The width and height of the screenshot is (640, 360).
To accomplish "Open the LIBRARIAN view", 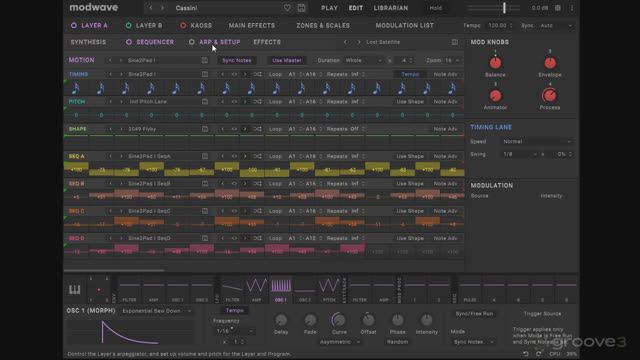I will coord(391,8).
